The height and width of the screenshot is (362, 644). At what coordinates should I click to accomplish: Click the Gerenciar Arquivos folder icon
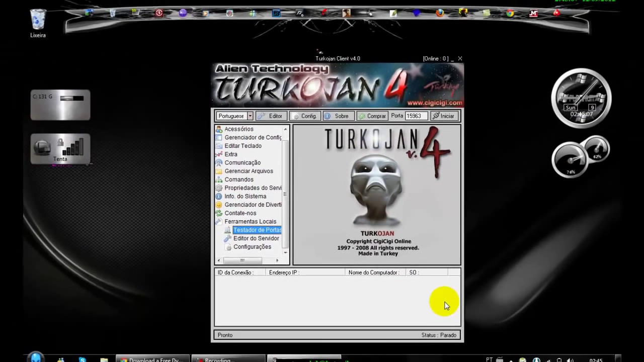[x=219, y=171]
